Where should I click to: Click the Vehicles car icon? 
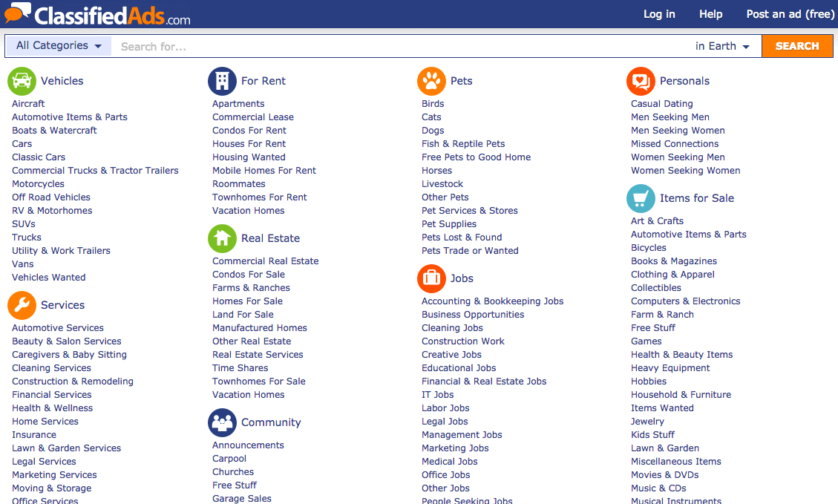[x=22, y=81]
